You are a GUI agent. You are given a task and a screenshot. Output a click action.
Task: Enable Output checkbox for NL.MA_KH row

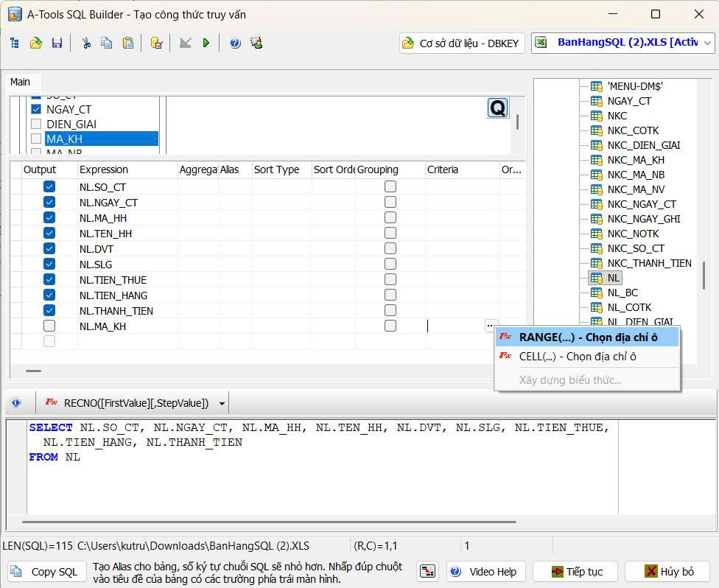coord(49,326)
